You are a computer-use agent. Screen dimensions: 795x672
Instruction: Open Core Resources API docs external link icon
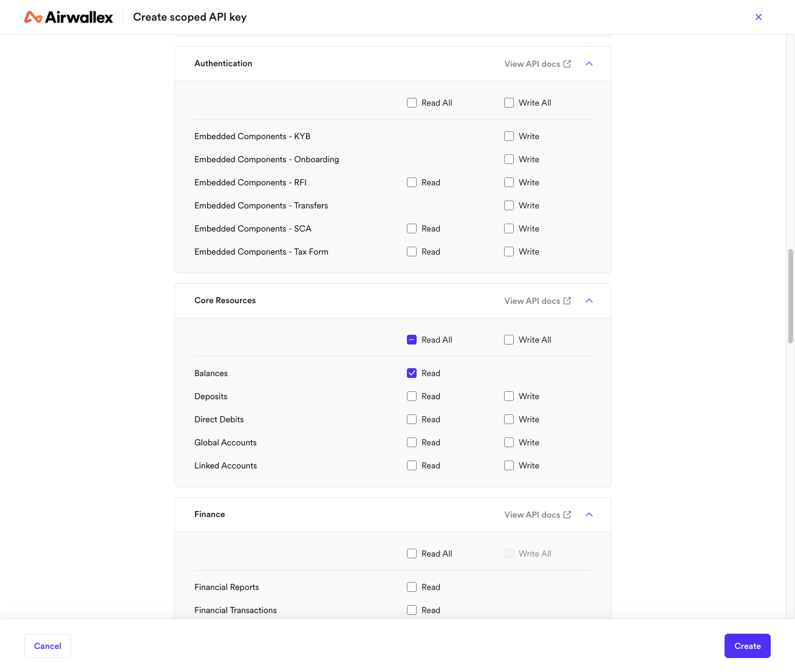tap(567, 301)
